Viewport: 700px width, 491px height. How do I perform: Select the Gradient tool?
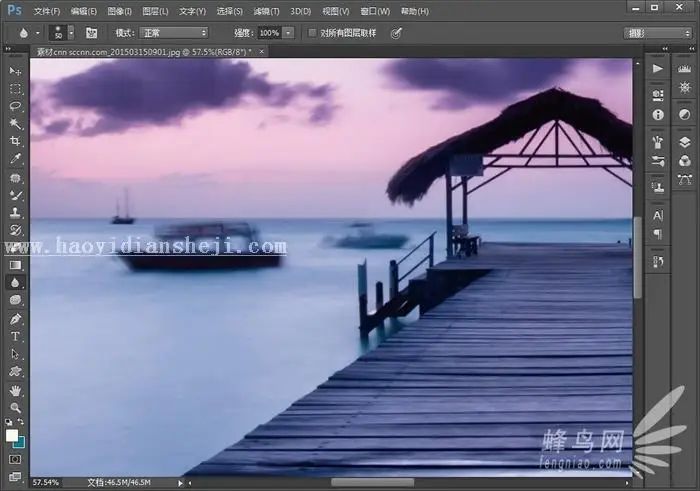(x=15, y=265)
